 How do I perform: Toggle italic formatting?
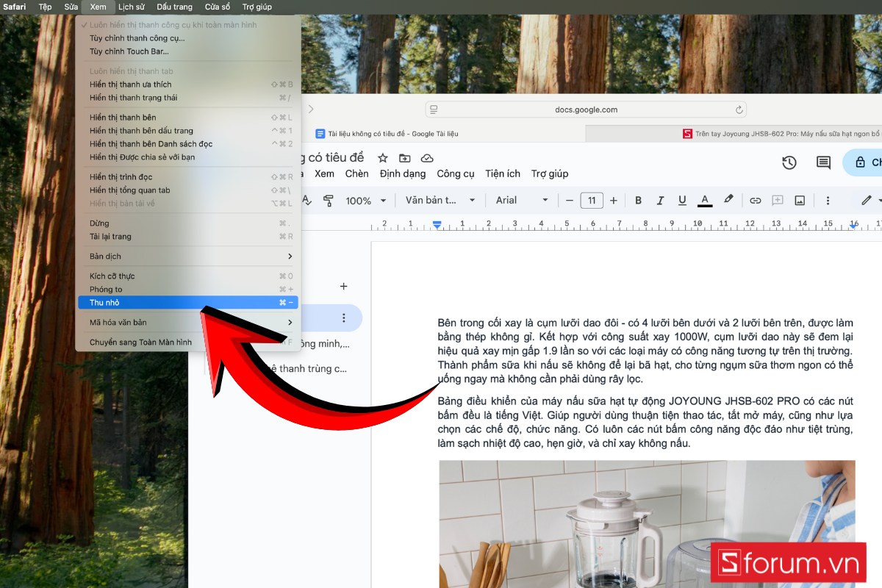(x=660, y=200)
